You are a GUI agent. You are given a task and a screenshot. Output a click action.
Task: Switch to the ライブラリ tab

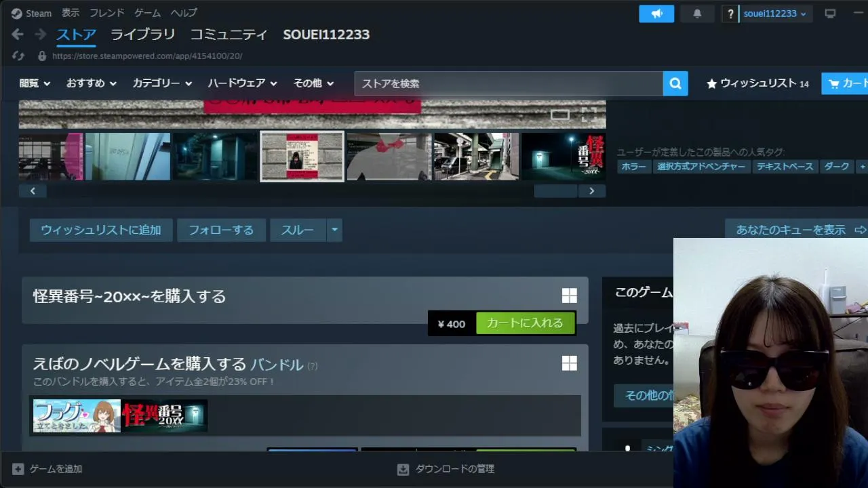[143, 35]
